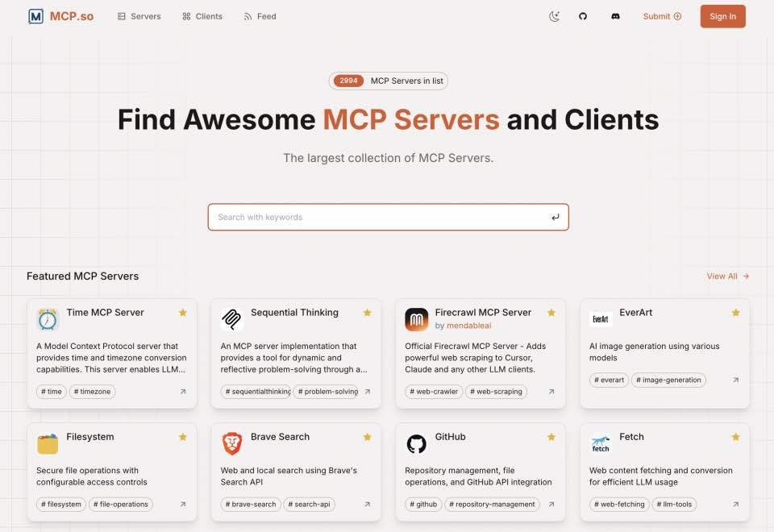
Task: Click View All featured servers
Action: click(x=727, y=276)
